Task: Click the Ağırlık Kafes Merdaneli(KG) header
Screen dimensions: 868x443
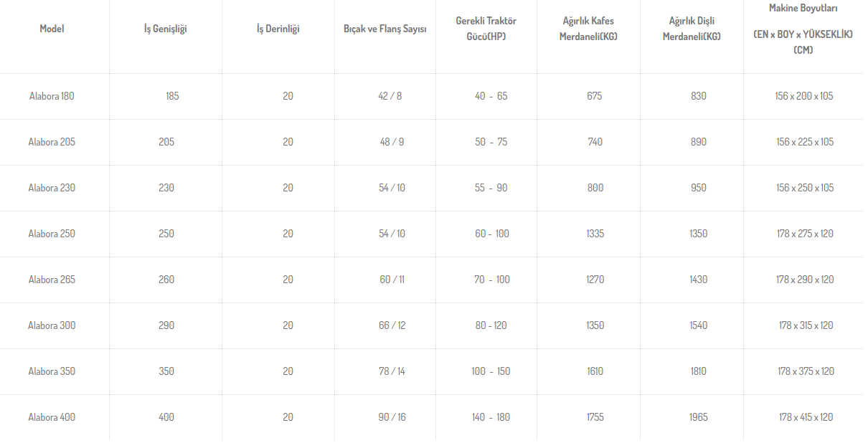Action: [588, 29]
